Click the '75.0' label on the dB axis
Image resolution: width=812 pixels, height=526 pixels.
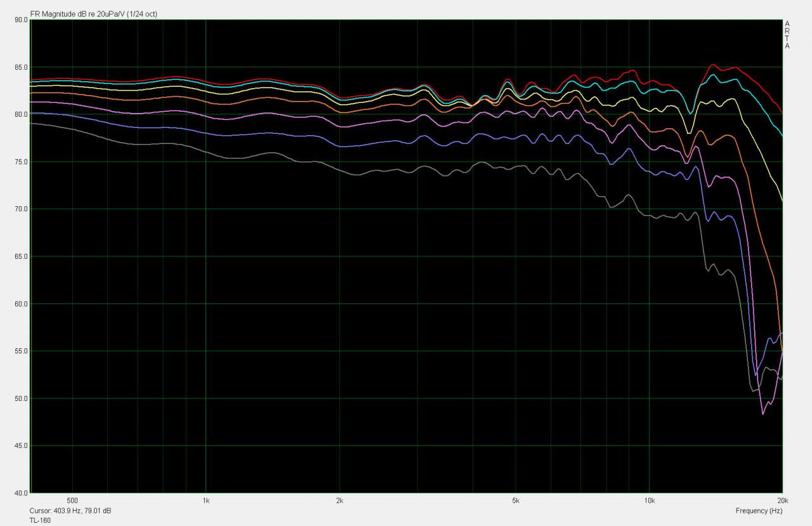click(x=20, y=162)
